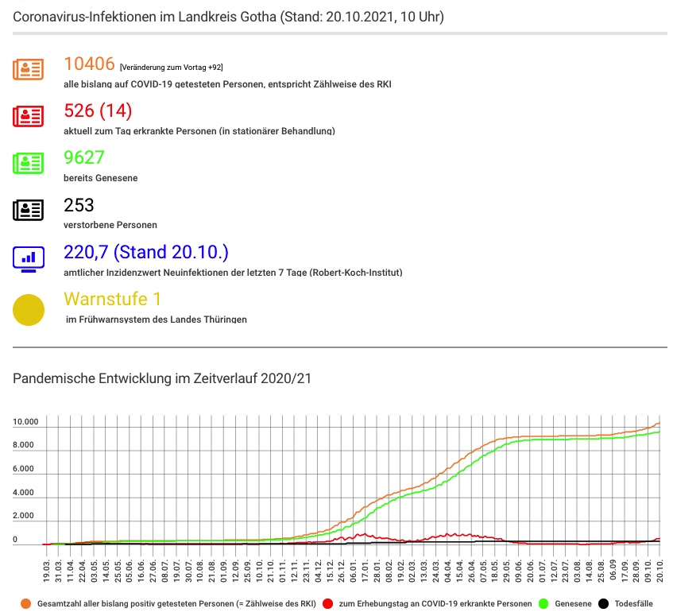Click the 8.000 y-axis label

23,445
